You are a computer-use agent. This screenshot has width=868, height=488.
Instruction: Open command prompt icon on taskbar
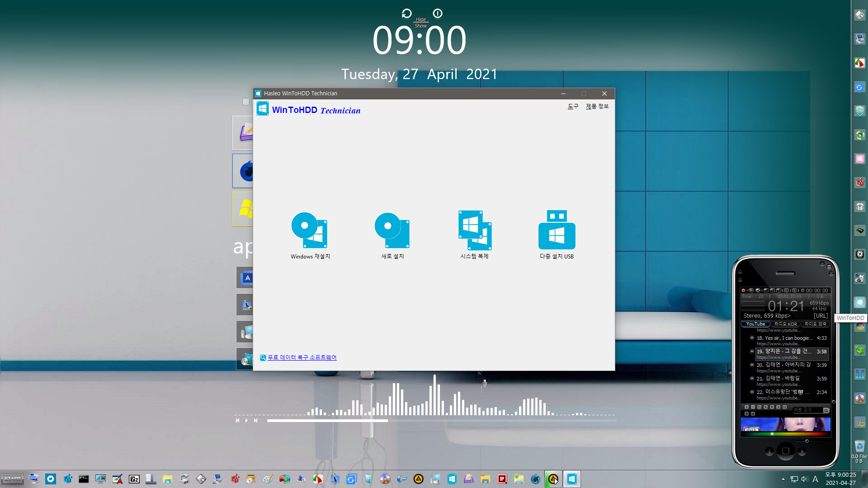click(84, 479)
